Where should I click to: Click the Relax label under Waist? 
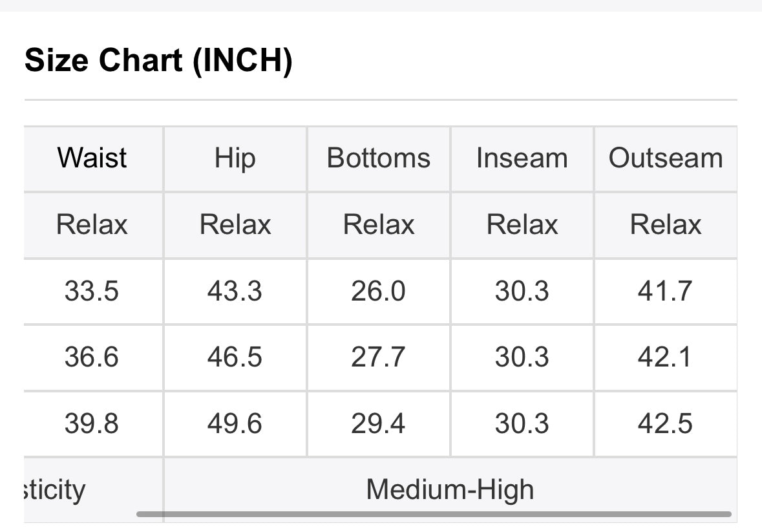tap(92, 225)
